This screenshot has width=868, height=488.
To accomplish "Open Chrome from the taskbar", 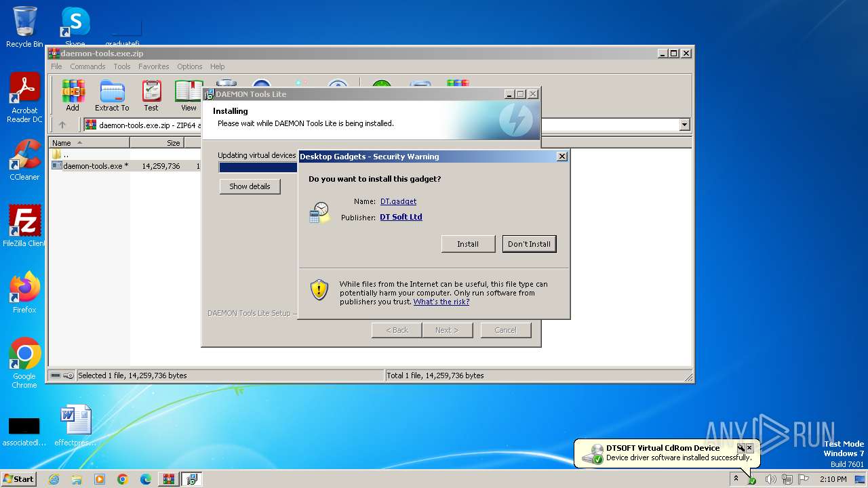I will pos(123,479).
